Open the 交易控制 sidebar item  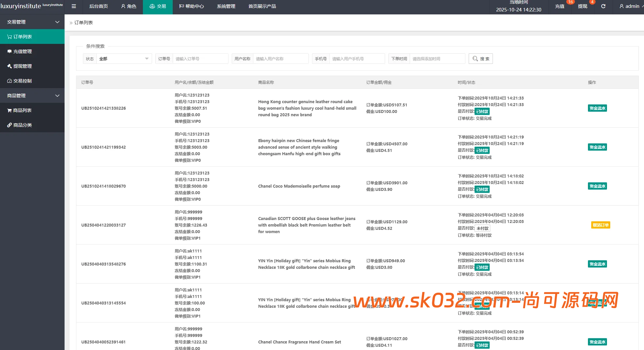22,81
